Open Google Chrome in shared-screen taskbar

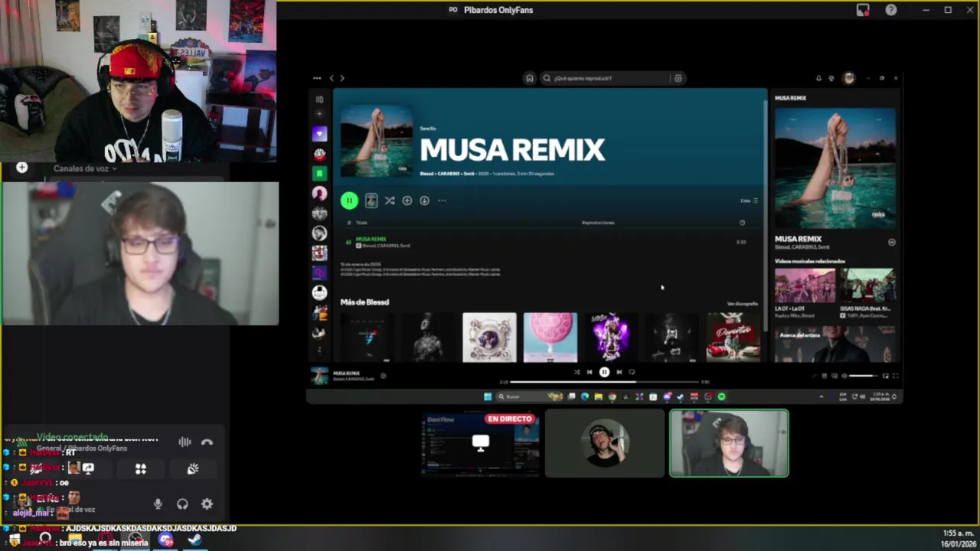point(612,396)
